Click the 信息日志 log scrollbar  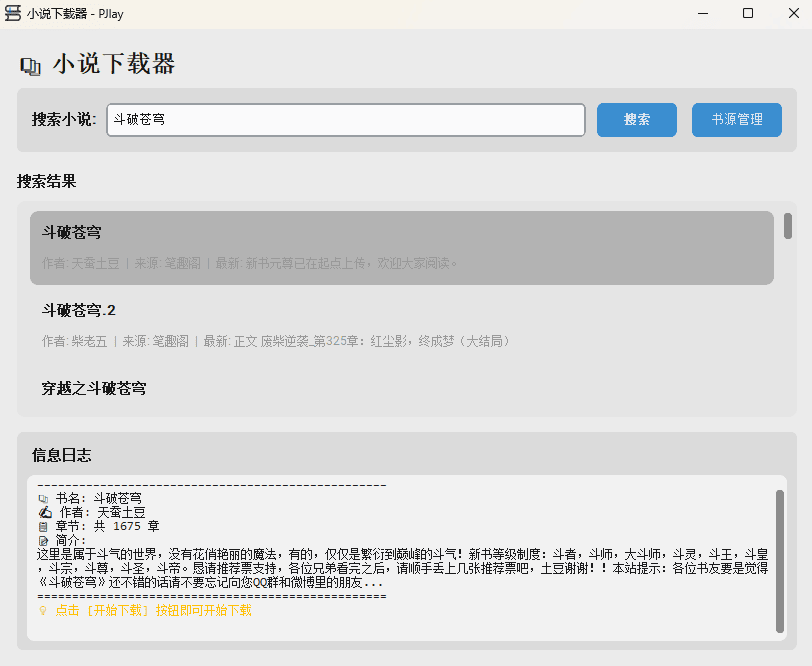click(x=780, y=561)
